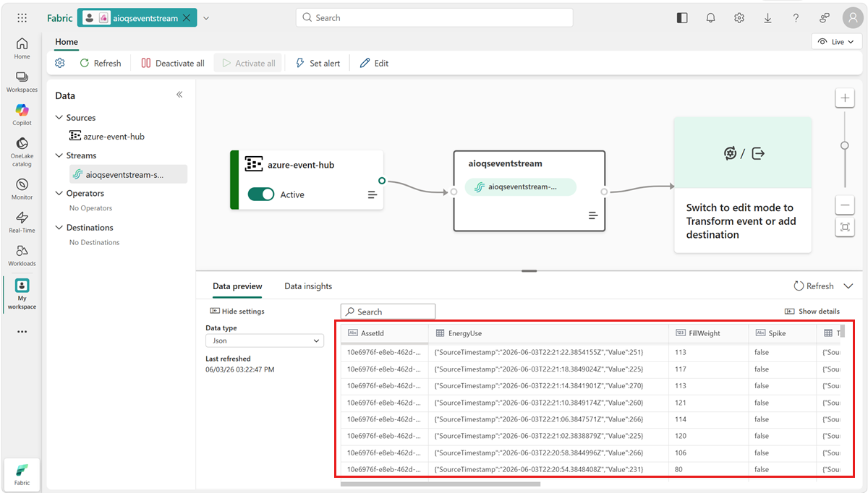Viewport: 868px width, 493px height.
Task: Expand the tab list chevron beside aioqseventstream
Action: point(206,18)
